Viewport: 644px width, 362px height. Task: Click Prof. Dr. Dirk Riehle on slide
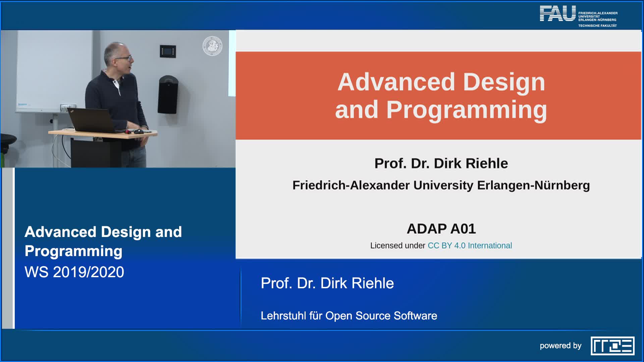coord(441,164)
